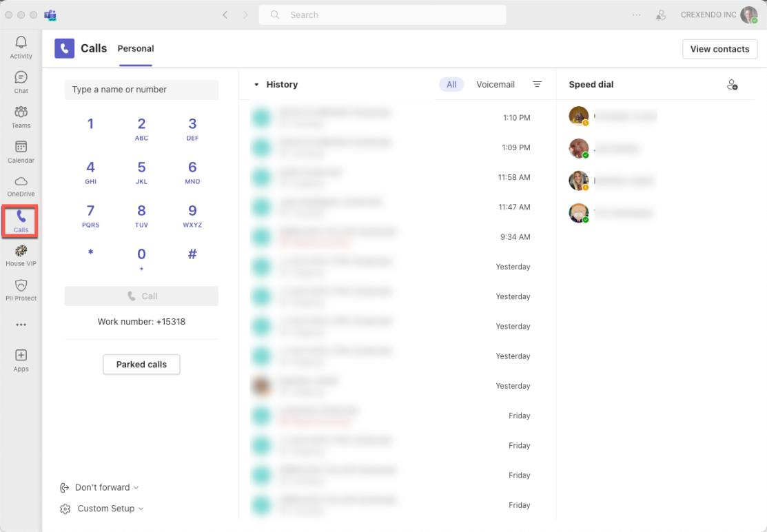Click the back navigation arrow
This screenshot has height=532, width=767.
(225, 14)
